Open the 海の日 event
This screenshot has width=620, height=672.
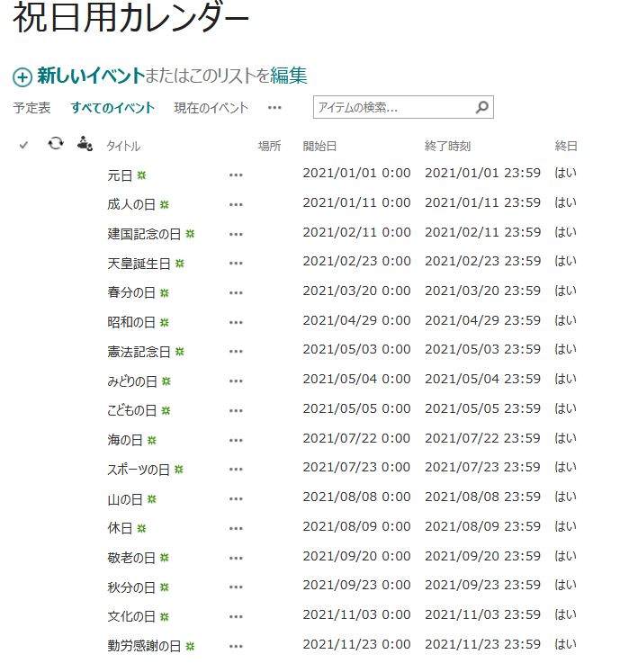125,441
